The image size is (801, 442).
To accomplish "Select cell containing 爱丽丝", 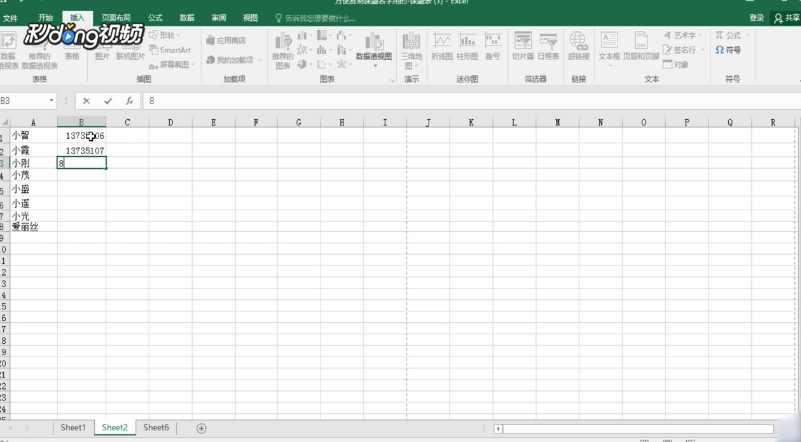I will (x=34, y=227).
